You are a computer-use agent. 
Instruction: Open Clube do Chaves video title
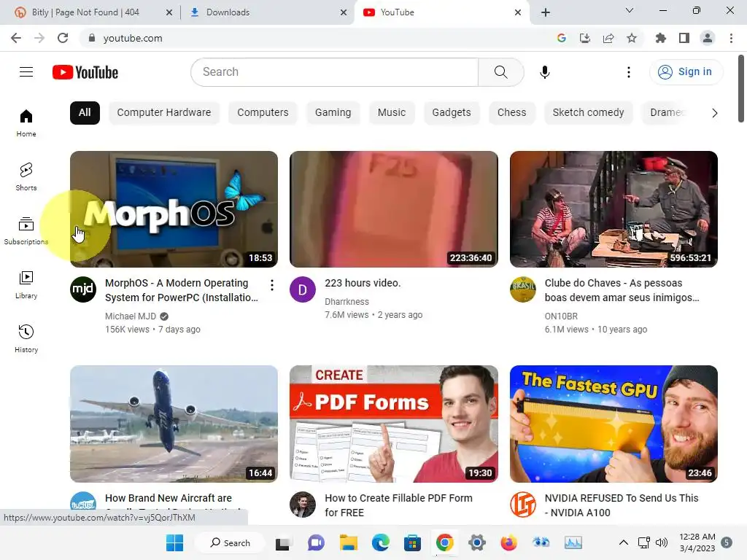622,290
